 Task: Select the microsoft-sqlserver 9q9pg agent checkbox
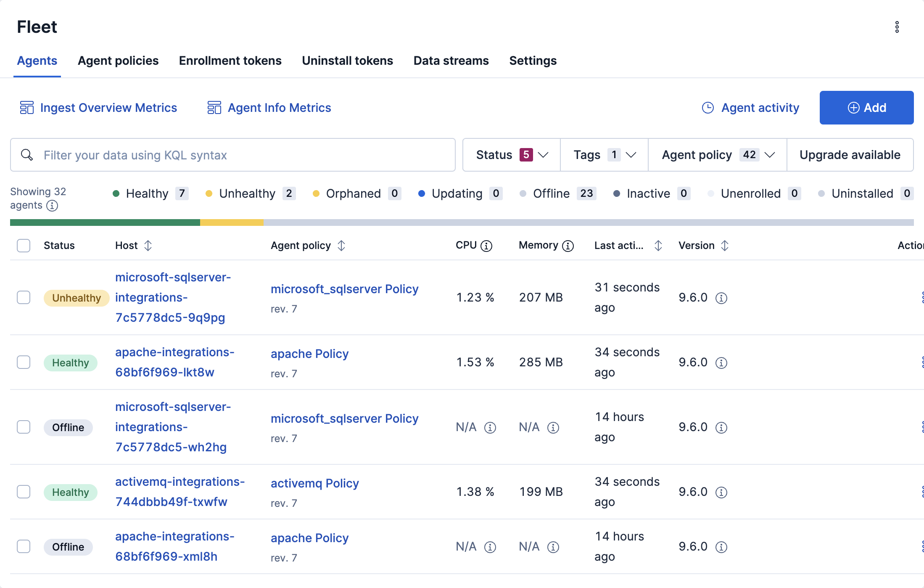click(24, 297)
